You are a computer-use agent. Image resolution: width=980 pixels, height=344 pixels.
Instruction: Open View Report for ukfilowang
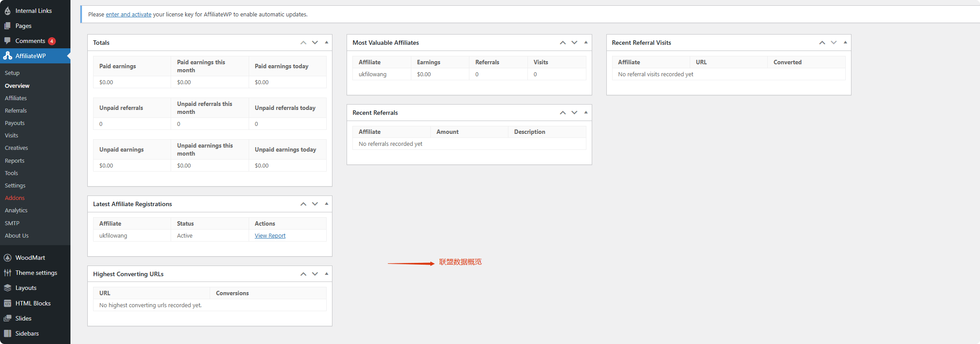[270, 236]
